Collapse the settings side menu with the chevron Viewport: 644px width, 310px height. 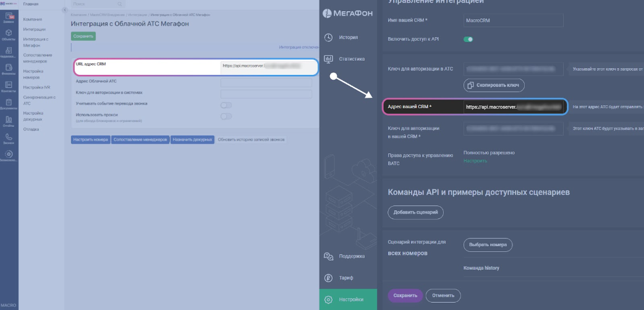[64, 9]
